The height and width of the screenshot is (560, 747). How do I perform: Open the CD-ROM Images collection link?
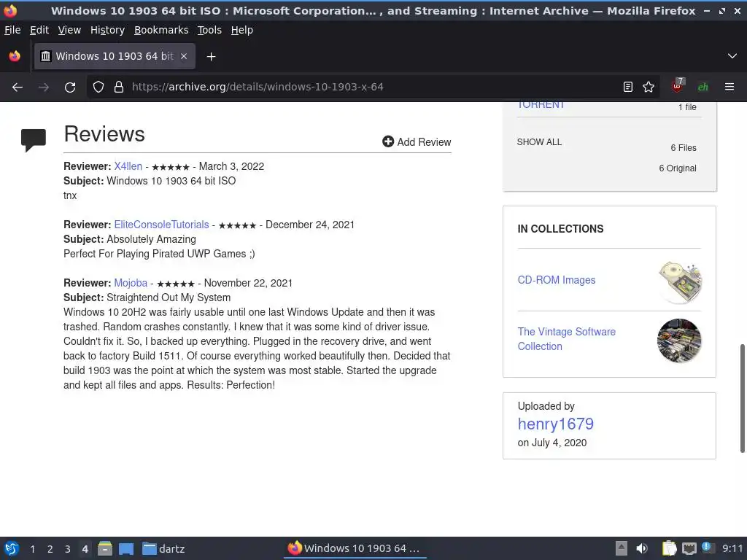[x=557, y=280]
